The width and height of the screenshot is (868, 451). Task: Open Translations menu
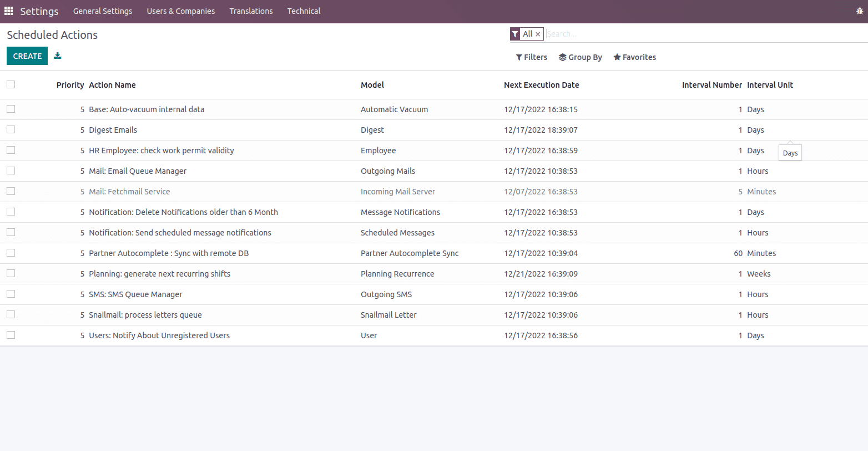251,11
